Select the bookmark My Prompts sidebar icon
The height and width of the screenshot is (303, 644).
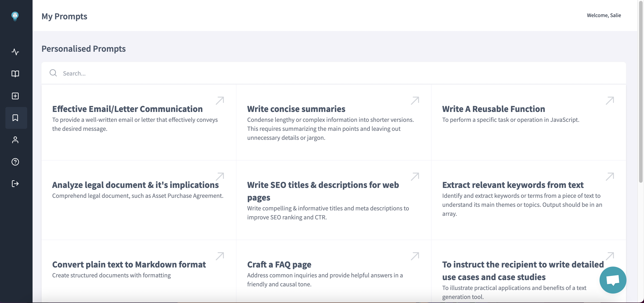[x=15, y=118]
